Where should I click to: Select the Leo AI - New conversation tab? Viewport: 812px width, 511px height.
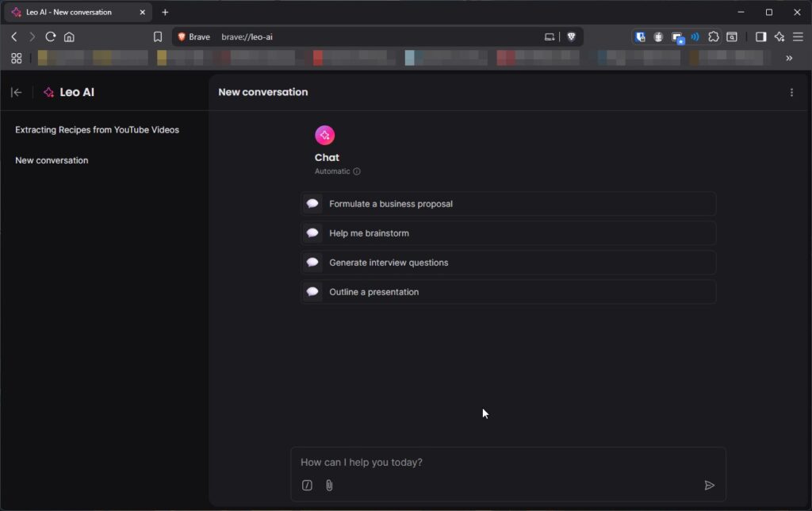[x=78, y=12]
